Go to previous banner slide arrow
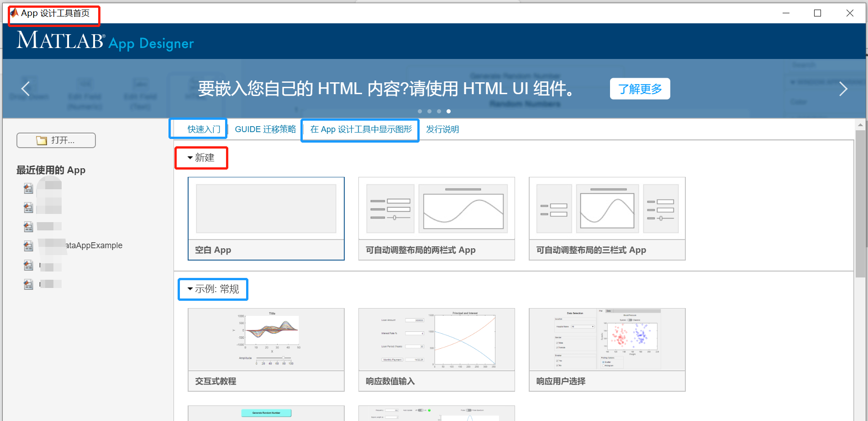This screenshot has width=868, height=421. [x=26, y=89]
